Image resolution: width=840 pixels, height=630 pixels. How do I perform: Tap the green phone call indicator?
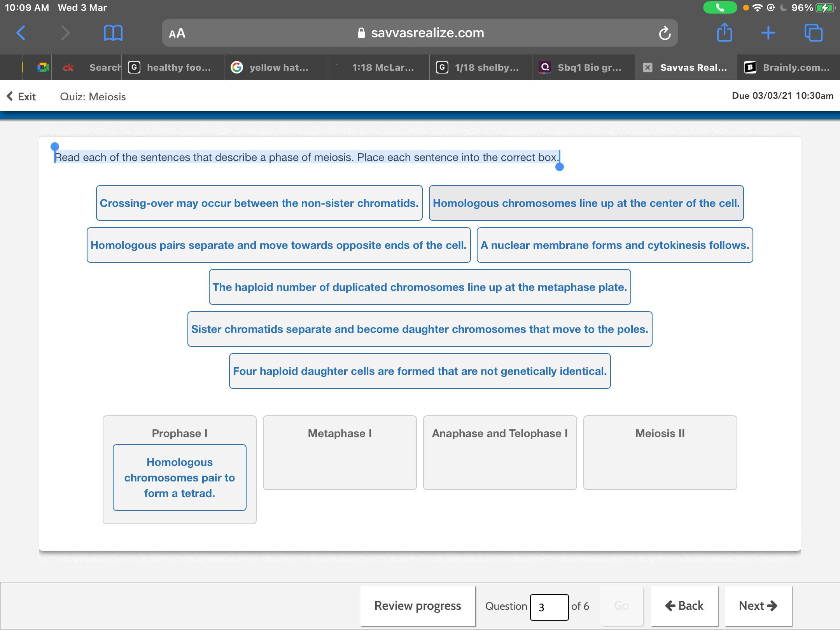click(x=719, y=7)
